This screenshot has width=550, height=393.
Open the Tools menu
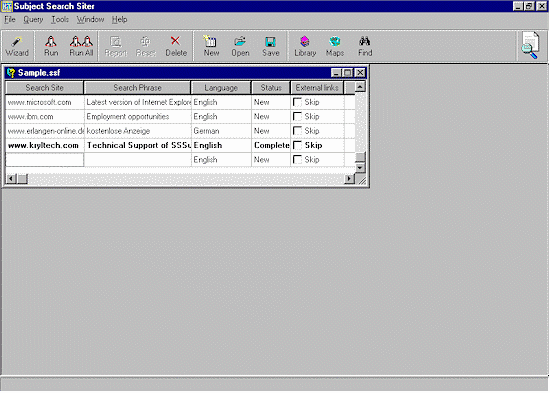tap(60, 20)
